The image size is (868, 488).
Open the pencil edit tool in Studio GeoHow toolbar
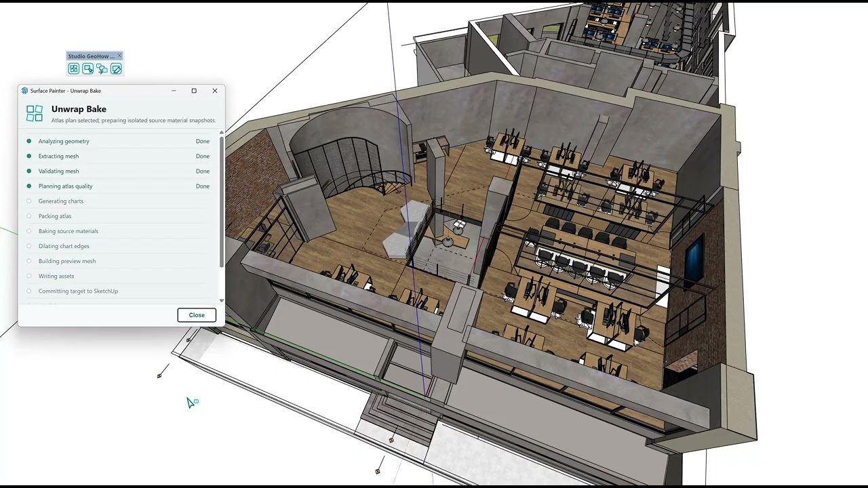pyautogui.click(x=116, y=68)
